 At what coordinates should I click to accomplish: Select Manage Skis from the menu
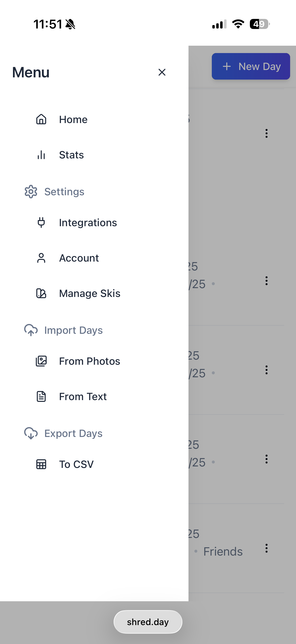(x=90, y=293)
